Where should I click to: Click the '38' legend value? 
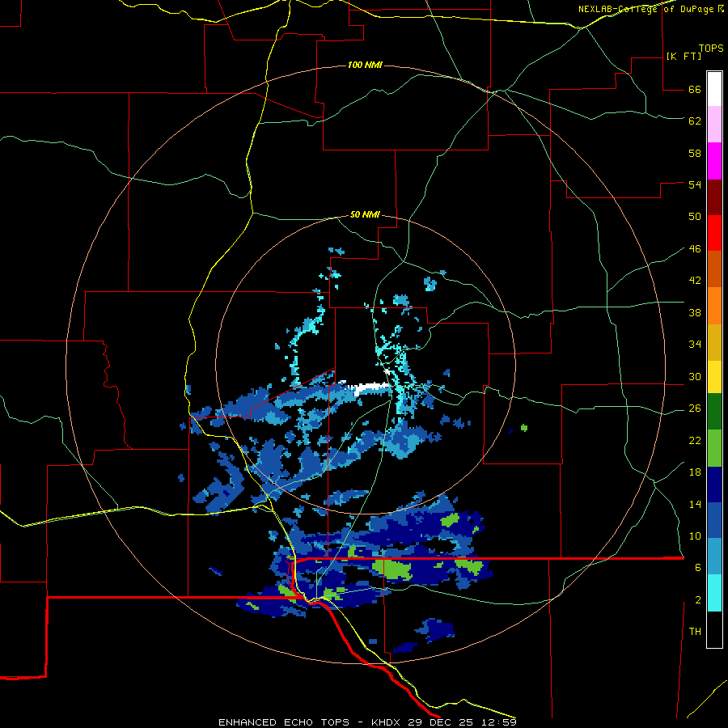[x=695, y=312]
